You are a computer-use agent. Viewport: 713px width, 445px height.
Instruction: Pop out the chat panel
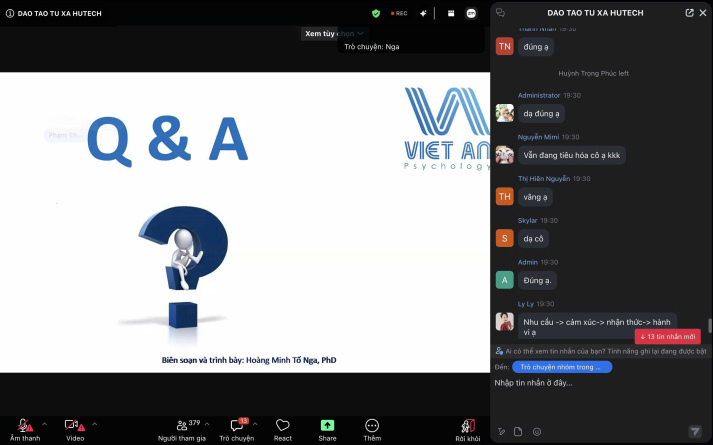point(689,13)
